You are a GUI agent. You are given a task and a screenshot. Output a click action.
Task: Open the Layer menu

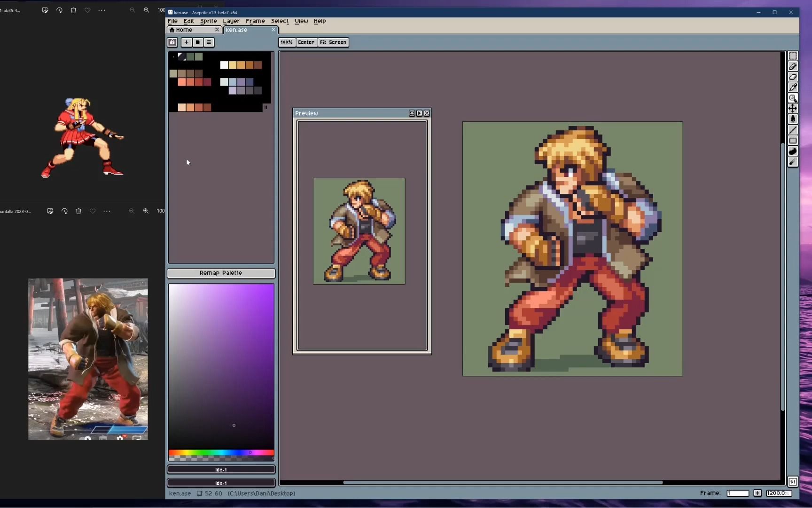click(231, 21)
